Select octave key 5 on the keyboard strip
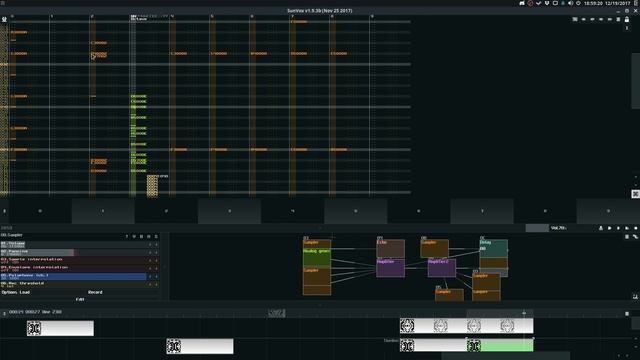The height and width of the screenshot is (360, 640). [356, 211]
